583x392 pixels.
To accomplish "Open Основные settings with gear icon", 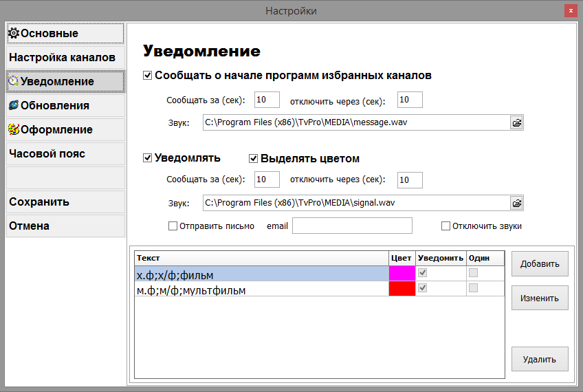I will point(65,33).
